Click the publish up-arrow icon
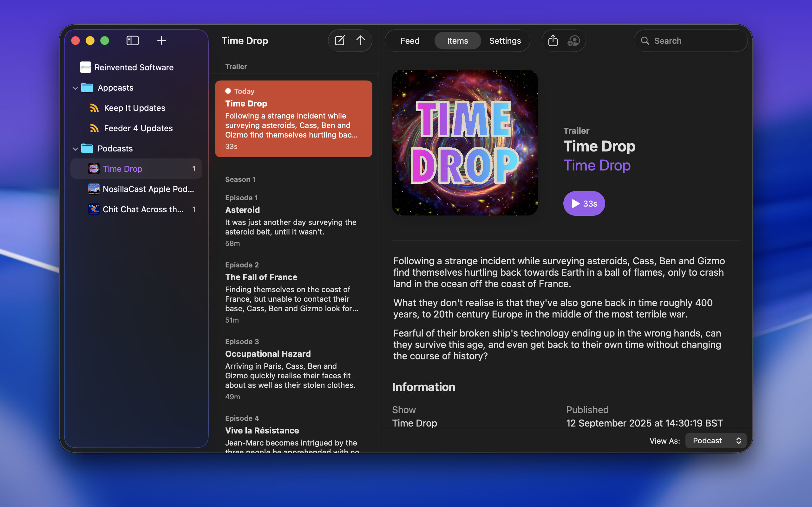The width and height of the screenshot is (812, 507). [360, 41]
